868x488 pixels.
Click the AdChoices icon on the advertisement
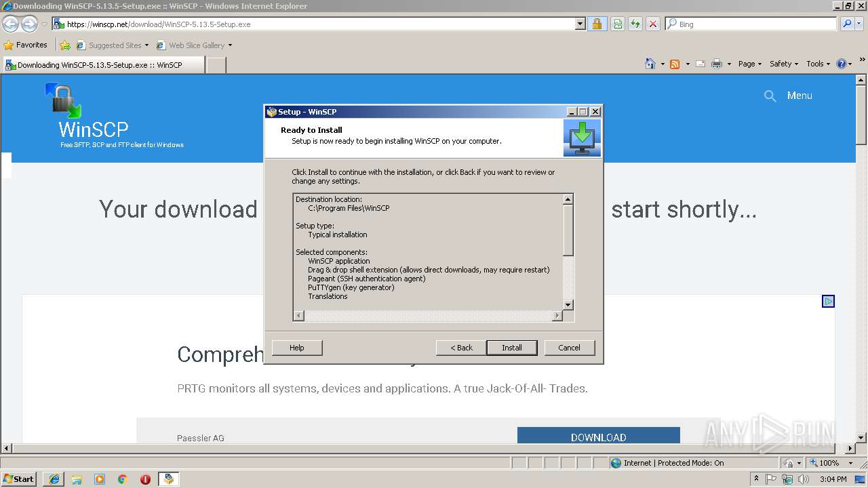(828, 301)
